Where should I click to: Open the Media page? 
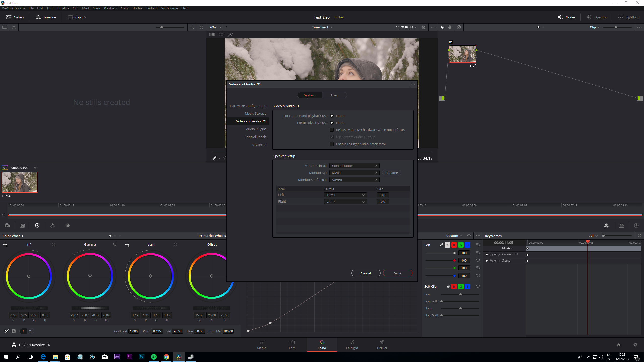tap(261, 345)
